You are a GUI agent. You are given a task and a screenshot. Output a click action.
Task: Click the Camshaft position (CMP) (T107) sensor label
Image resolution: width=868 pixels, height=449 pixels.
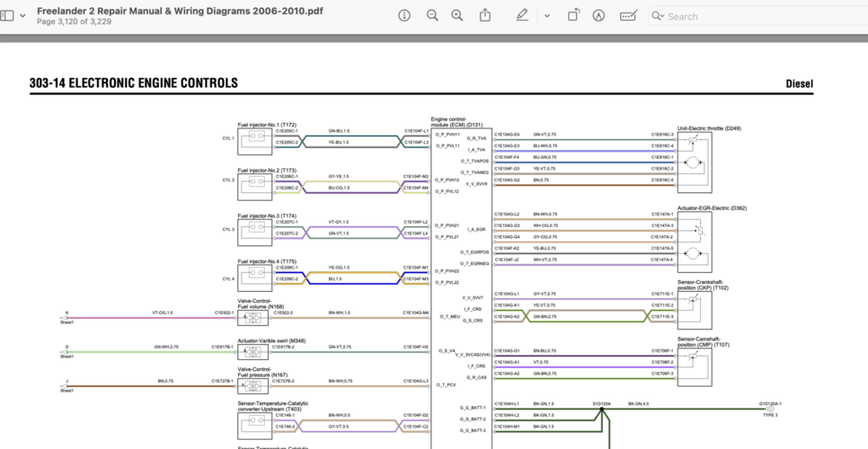coord(703,342)
